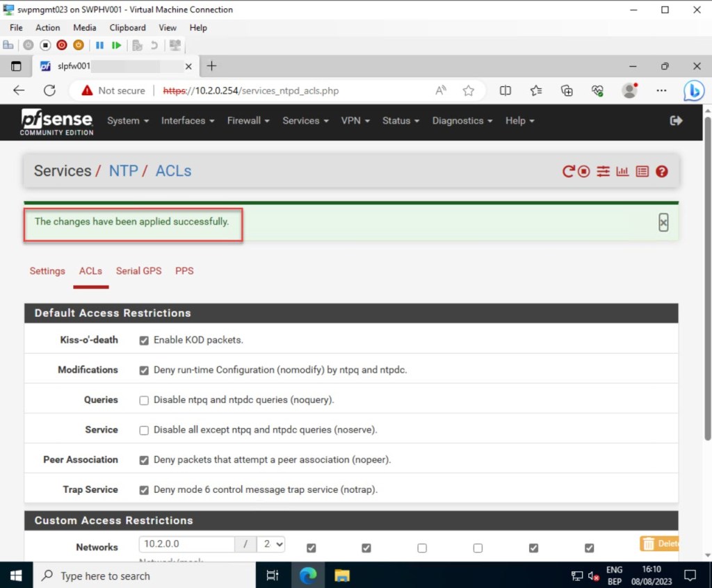Click the stop service icon
712x588 pixels.
click(x=585, y=171)
